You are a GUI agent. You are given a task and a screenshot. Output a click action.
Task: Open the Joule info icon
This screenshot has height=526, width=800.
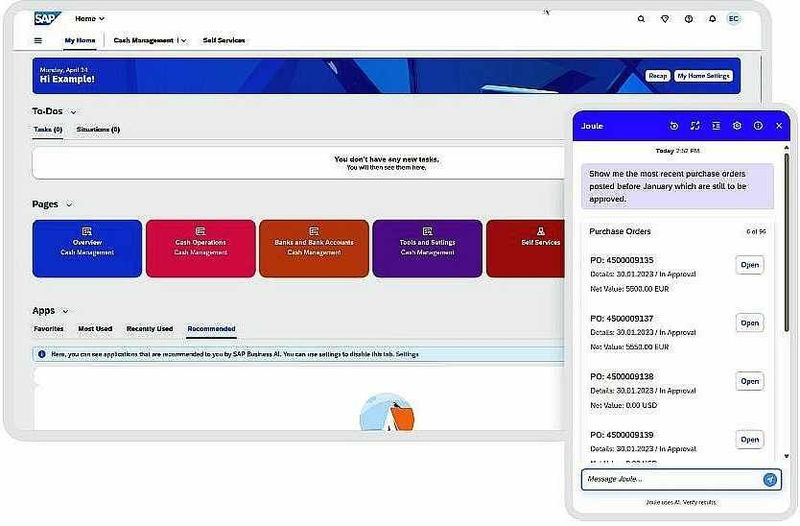(758, 126)
